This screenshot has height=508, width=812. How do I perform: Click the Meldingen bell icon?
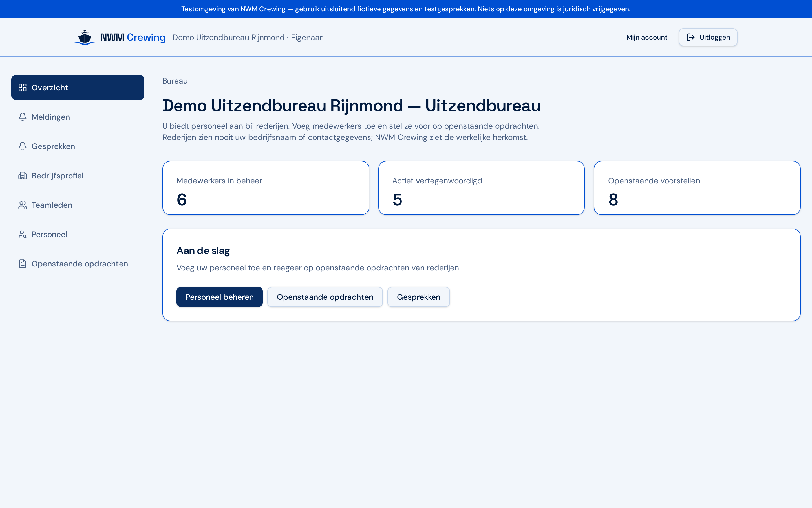[x=23, y=117]
